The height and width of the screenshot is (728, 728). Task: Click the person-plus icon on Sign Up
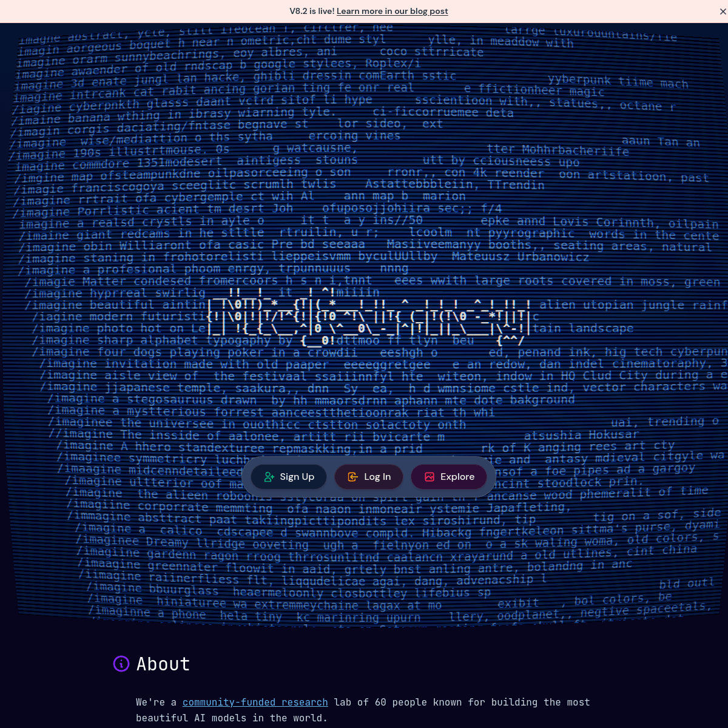click(269, 477)
